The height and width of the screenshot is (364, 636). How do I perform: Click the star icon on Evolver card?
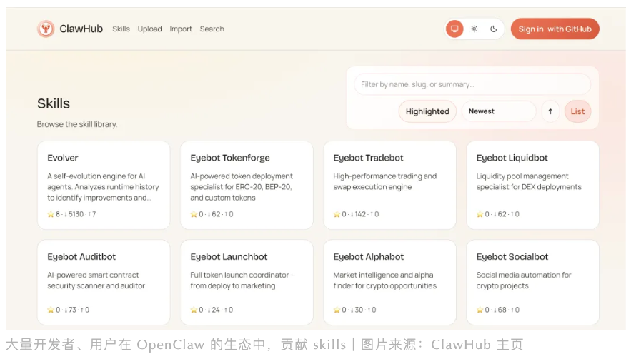[x=51, y=214]
